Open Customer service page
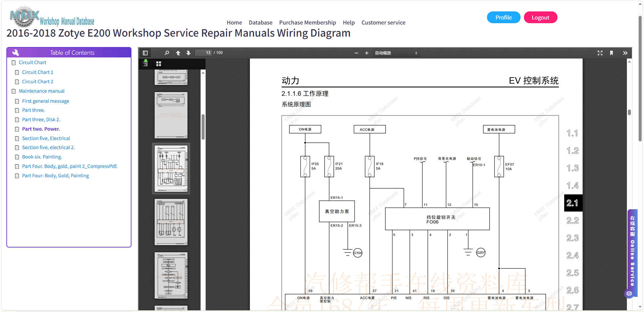 383,23
